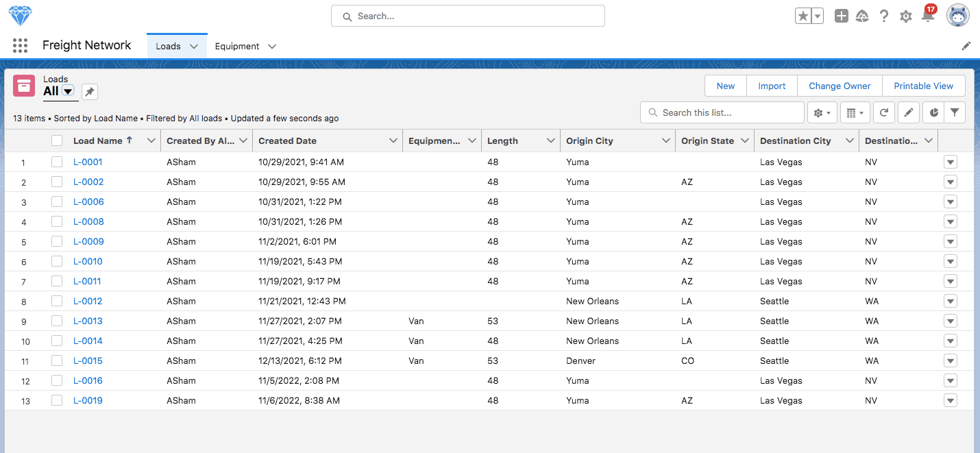Check the box for L-0002
The image size is (980, 453).
57,182
